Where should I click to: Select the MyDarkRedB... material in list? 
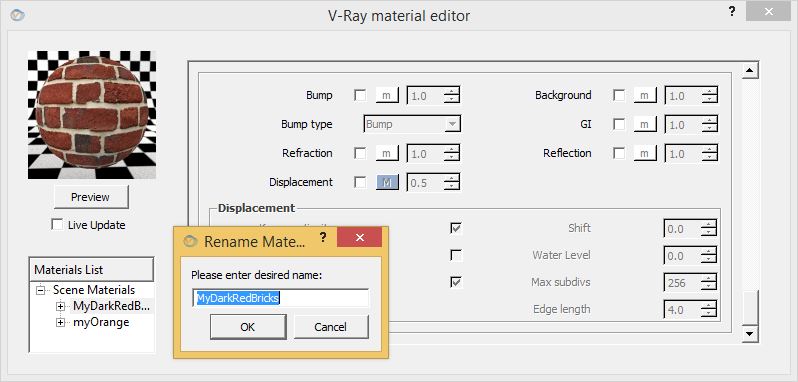click(112, 306)
